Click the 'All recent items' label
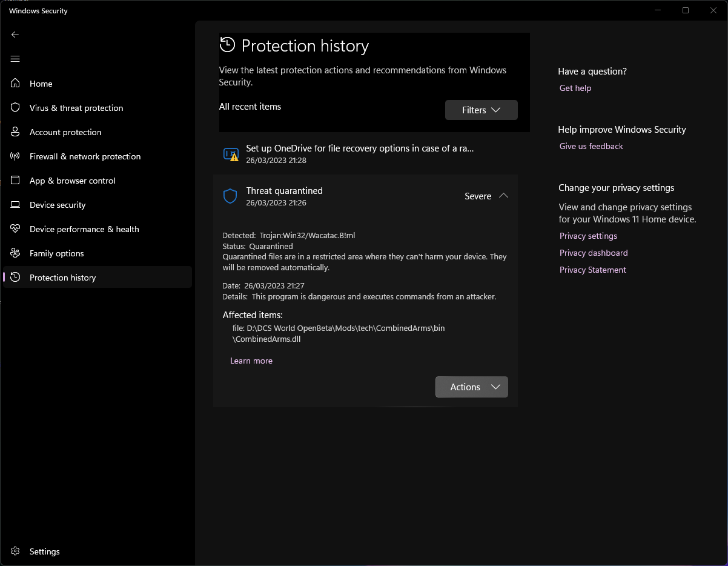 [x=250, y=106]
